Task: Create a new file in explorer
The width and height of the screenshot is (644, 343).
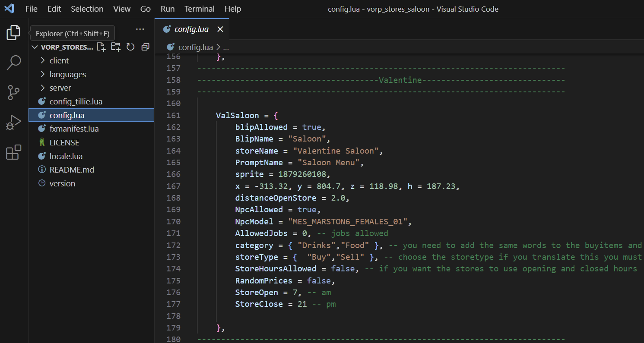Action: click(x=101, y=47)
